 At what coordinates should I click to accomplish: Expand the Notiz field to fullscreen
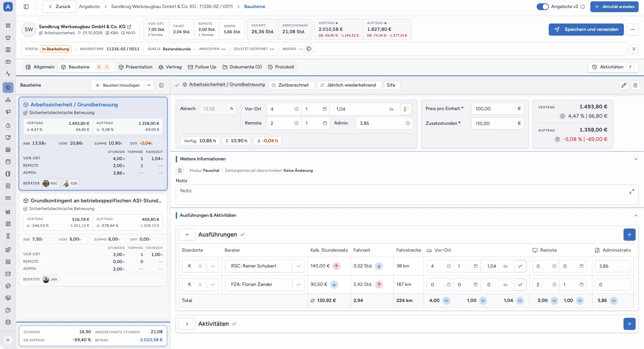tap(632, 191)
